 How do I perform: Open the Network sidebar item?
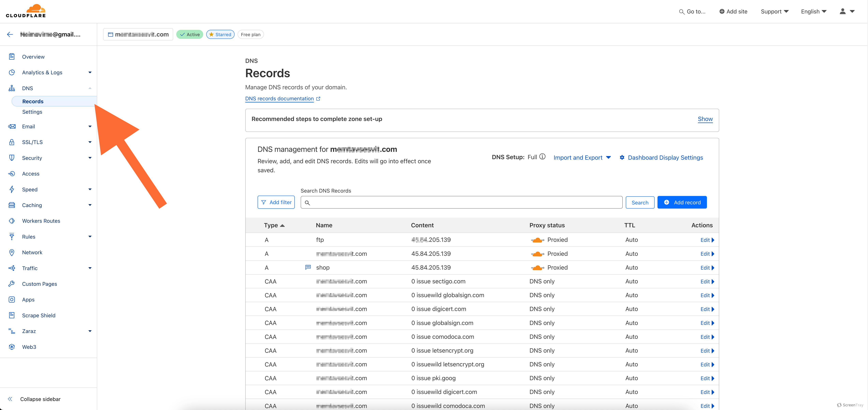32,252
